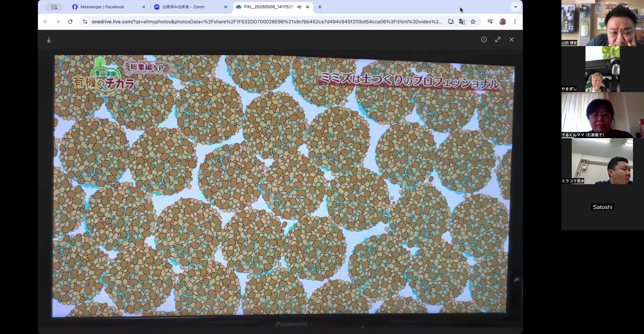Focus the onedrive.live.com address bar
This screenshot has width=644, height=334.
pos(267,22)
